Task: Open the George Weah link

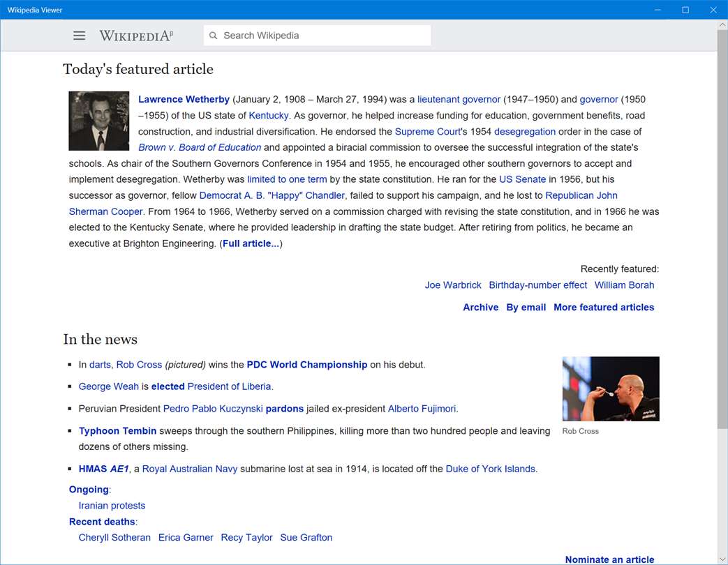Action: 109,387
